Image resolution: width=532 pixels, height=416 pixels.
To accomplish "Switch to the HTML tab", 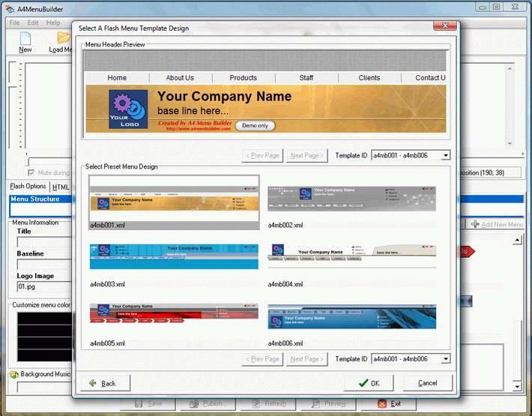I will pyautogui.click(x=61, y=187).
